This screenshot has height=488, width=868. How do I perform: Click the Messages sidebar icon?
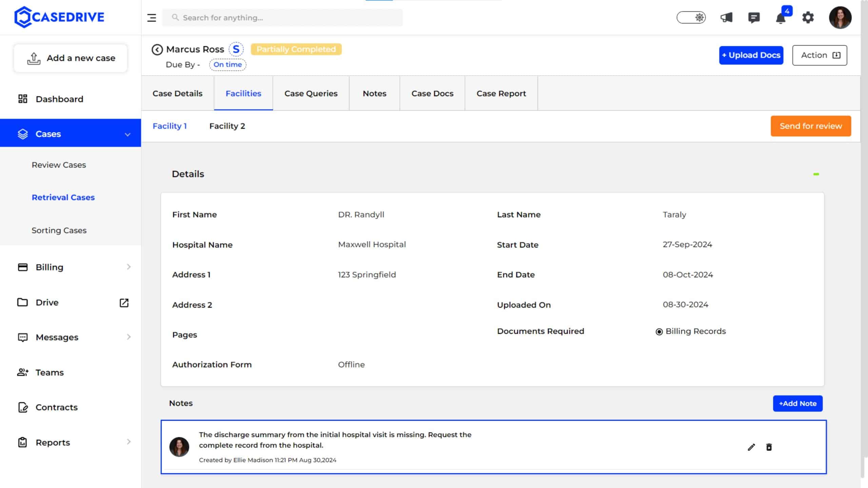(x=23, y=337)
